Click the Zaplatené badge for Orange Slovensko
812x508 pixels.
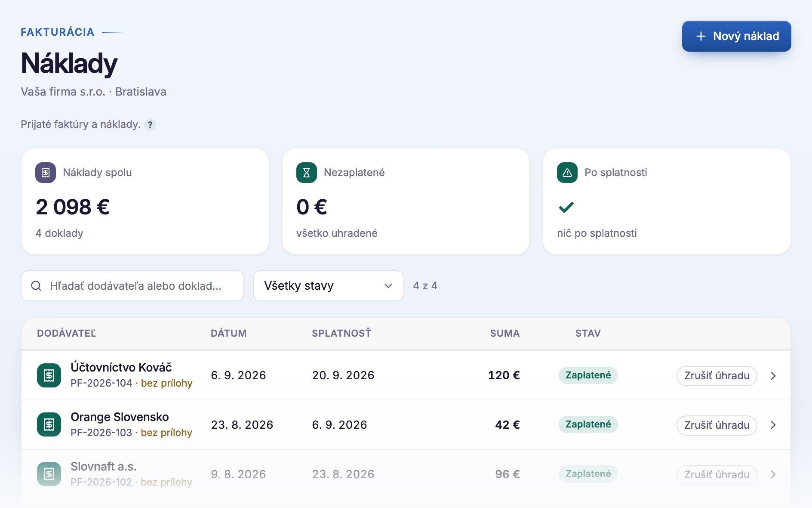tap(588, 424)
